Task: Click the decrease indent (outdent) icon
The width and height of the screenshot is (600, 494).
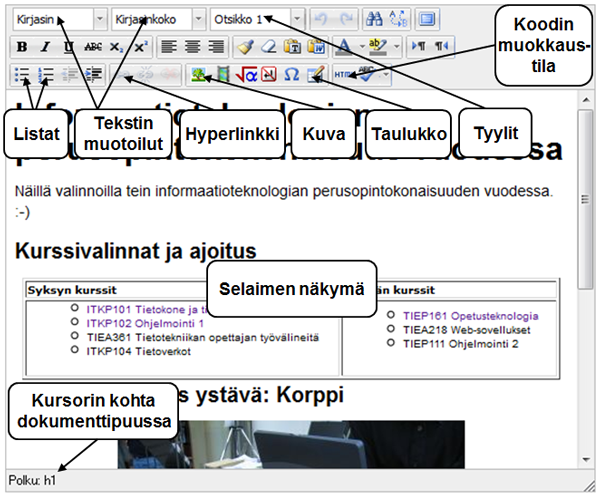Action: [70, 75]
